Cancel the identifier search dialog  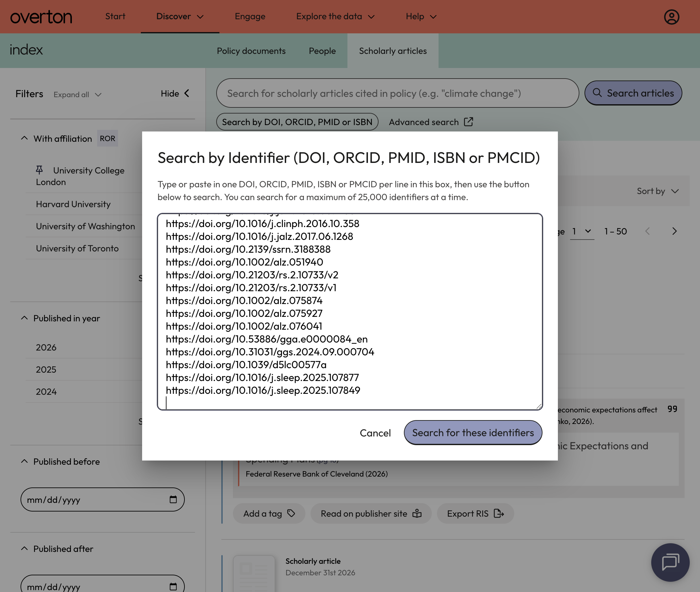[375, 433]
